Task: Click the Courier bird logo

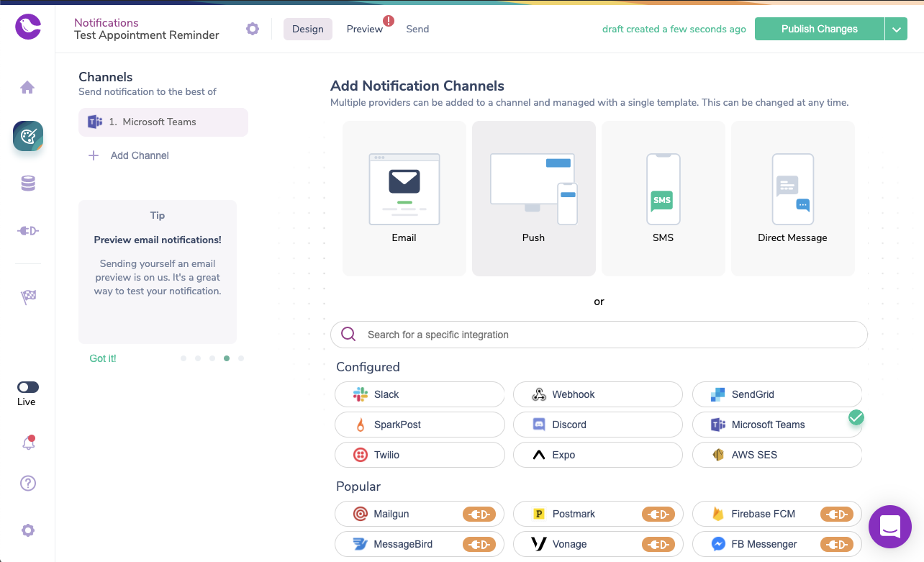Action: [28, 27]
